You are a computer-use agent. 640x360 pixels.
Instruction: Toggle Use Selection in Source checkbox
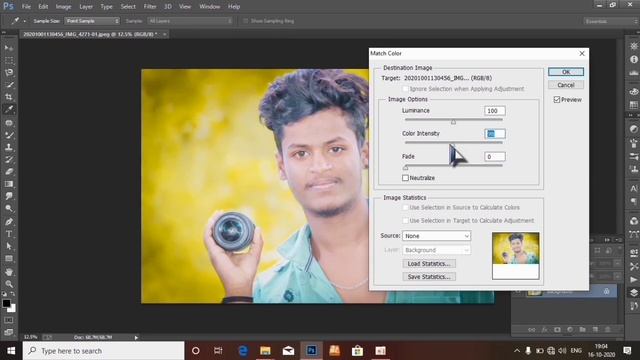(x=405, y=207)
